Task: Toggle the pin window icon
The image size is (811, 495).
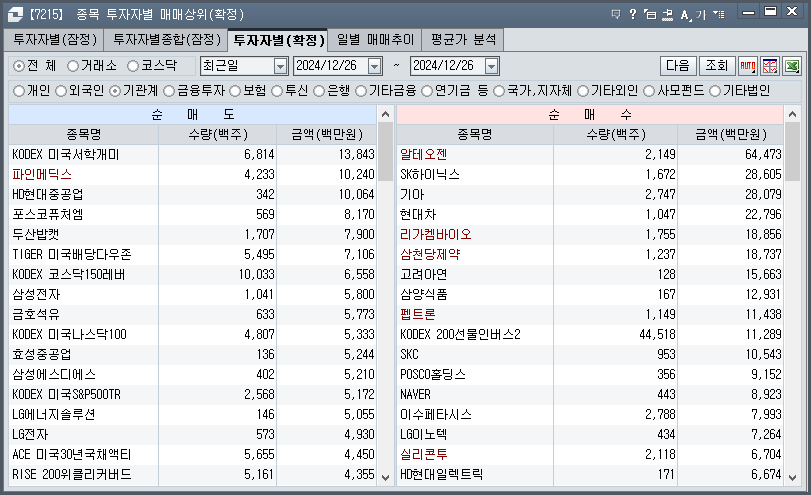Action: 668,14
